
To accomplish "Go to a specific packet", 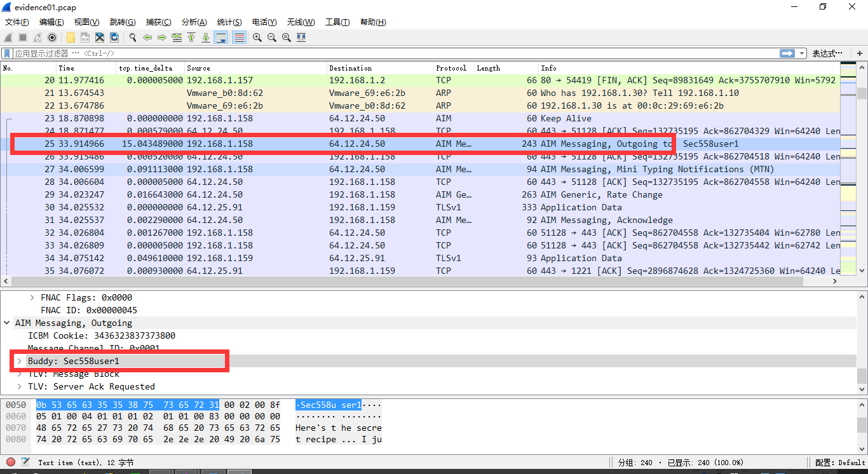I will [177, 37].
